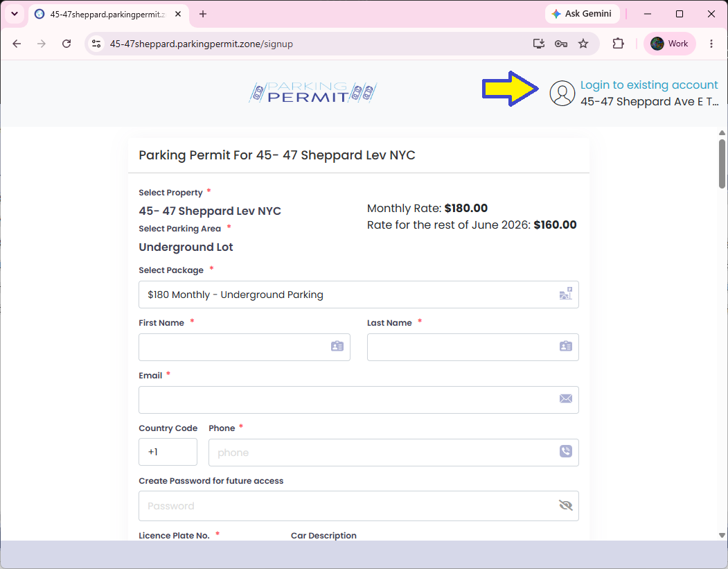The height and width of the screenshot is (569, 728).
Task: Click 'Create Password for future access' label
Action: [x=211, y=481]
